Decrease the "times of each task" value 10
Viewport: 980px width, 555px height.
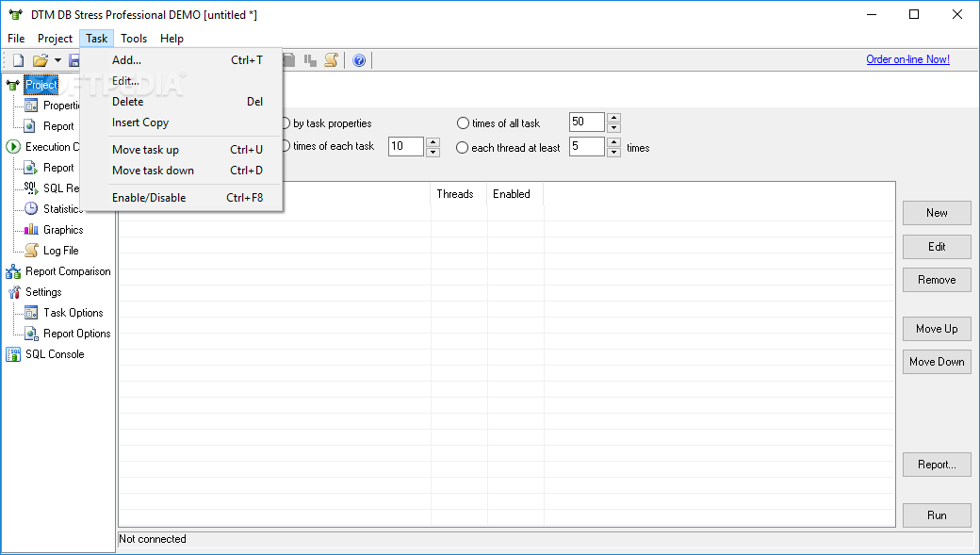click(433, 152)
